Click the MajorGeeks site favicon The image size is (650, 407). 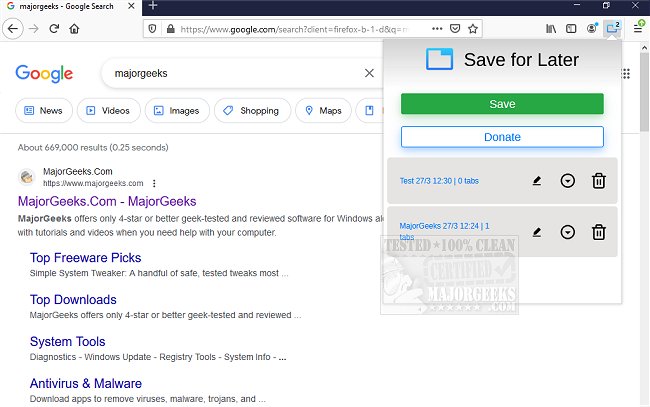[27, 177]
